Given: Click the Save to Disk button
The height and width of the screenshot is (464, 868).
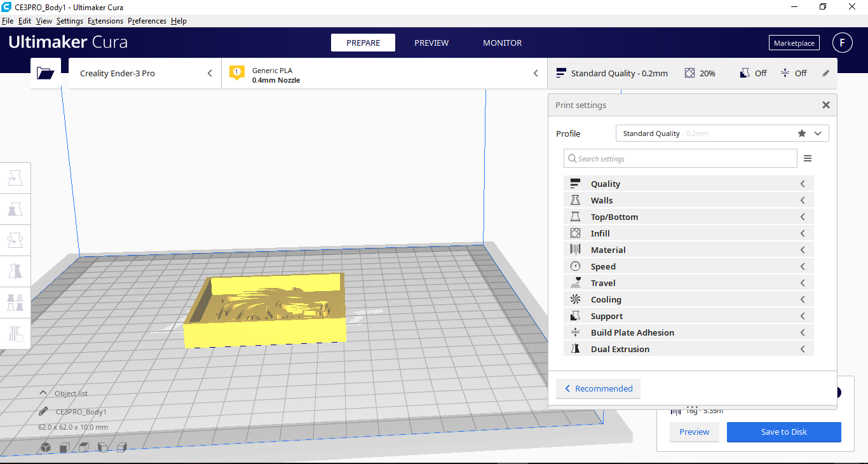Looking at the screenshot, I should click(784, 432).
